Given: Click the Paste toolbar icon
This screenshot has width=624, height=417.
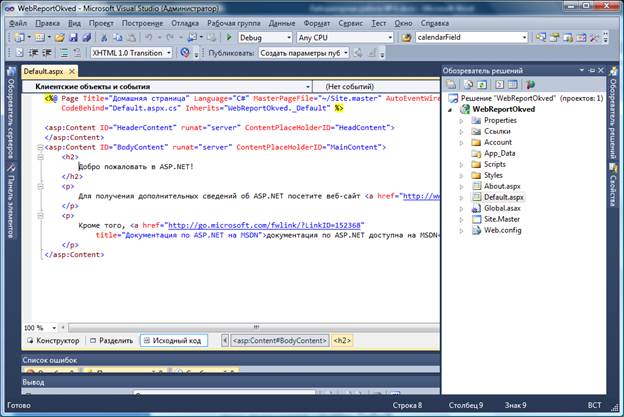Looking at the screenshot, I should (131, 38).
